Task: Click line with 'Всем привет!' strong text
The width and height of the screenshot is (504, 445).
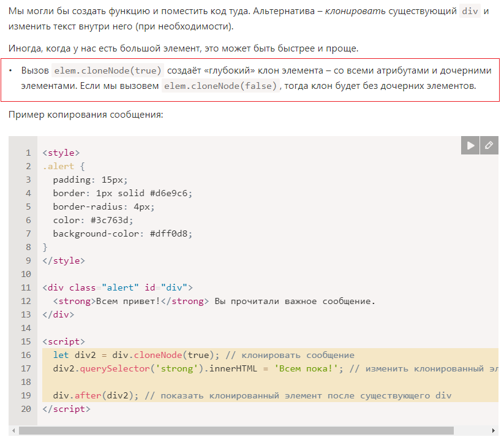Action: pyautogui.click(x=214, y=301)
